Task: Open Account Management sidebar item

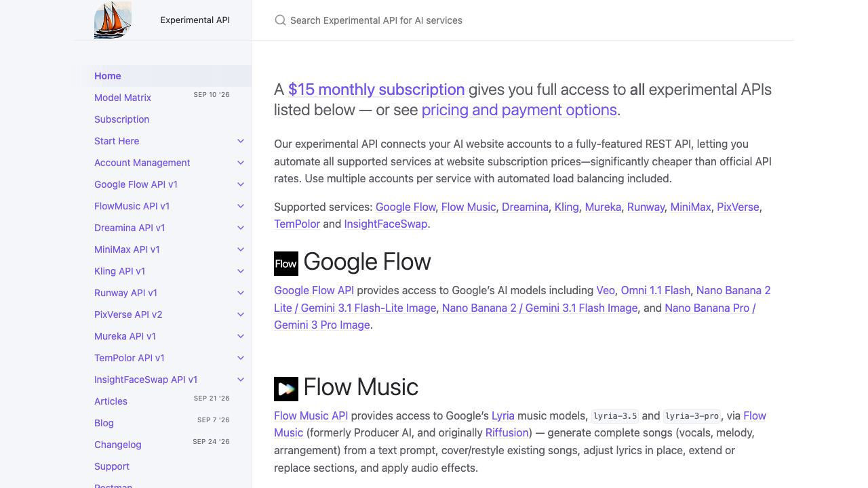Action: click(x=142, y=163)
